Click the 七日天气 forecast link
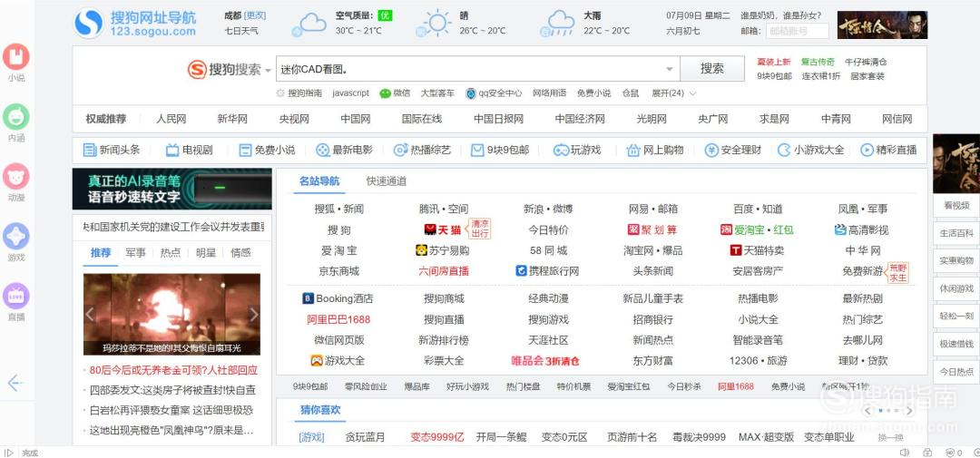980x458 pixels. pyautogui.click(x=241, y=31)
